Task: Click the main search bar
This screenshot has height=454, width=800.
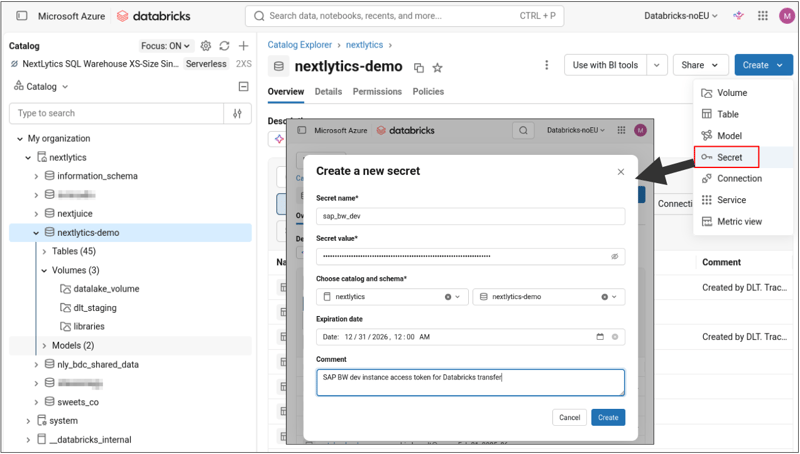Action: coord(405,16)
